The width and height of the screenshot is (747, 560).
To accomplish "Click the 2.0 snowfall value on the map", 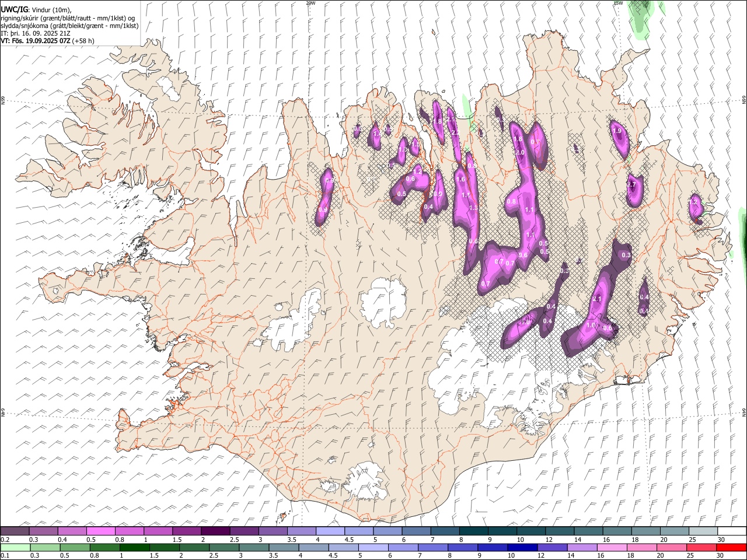I will [520, 152].
